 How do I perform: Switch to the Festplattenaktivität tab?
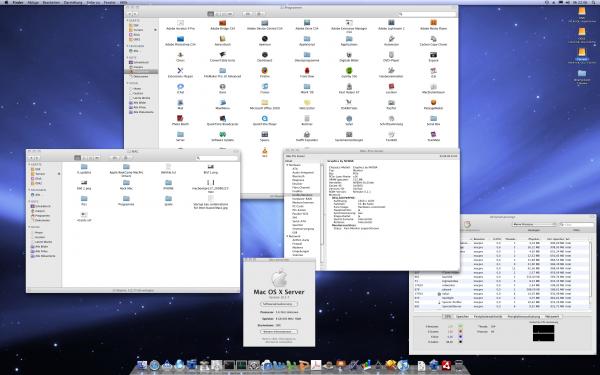point(488,316)
